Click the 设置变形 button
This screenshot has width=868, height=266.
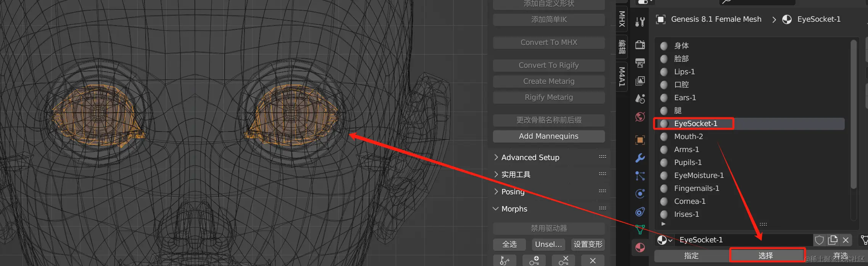[x=588, y=244]
